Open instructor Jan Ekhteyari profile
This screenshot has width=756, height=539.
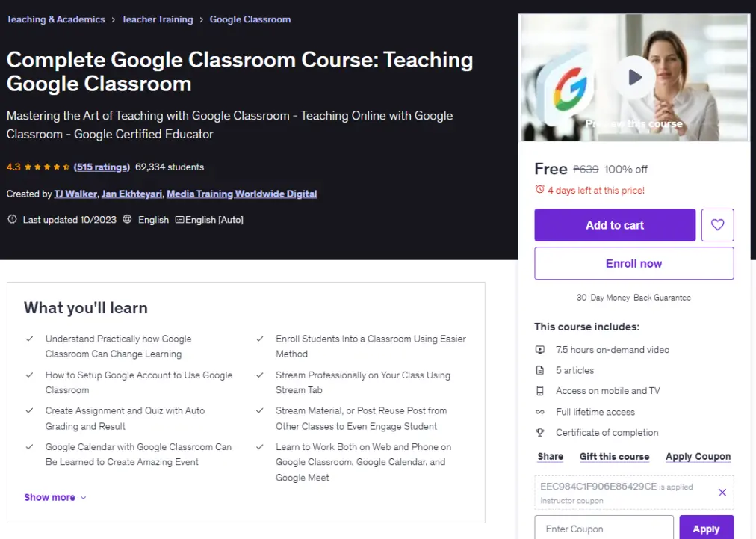pos(131,194)
